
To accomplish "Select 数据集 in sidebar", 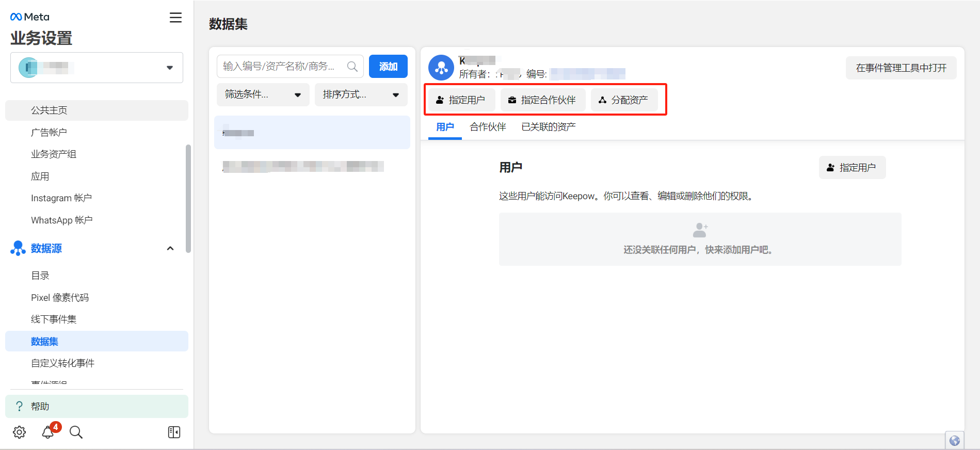I will [x=97, y=341].
